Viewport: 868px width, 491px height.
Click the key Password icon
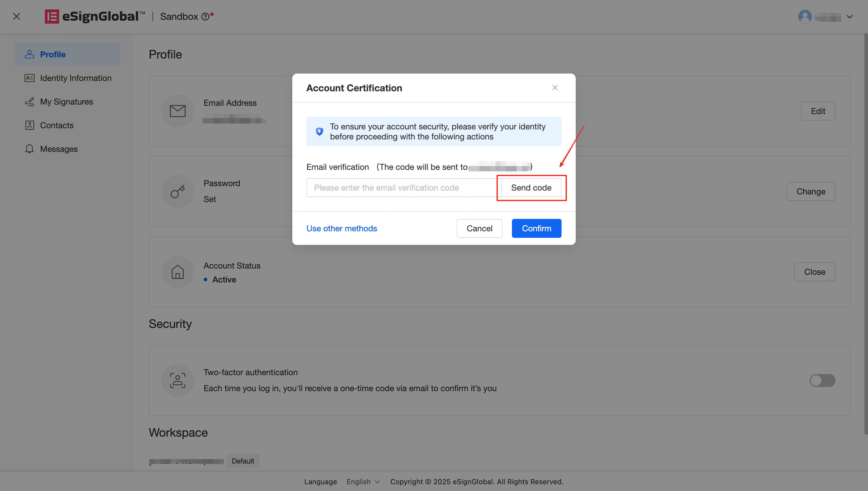point(177,191)
